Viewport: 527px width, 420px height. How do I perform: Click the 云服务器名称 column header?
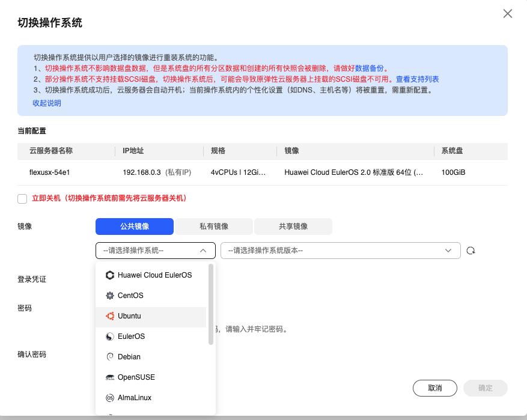tap(51, 151)
